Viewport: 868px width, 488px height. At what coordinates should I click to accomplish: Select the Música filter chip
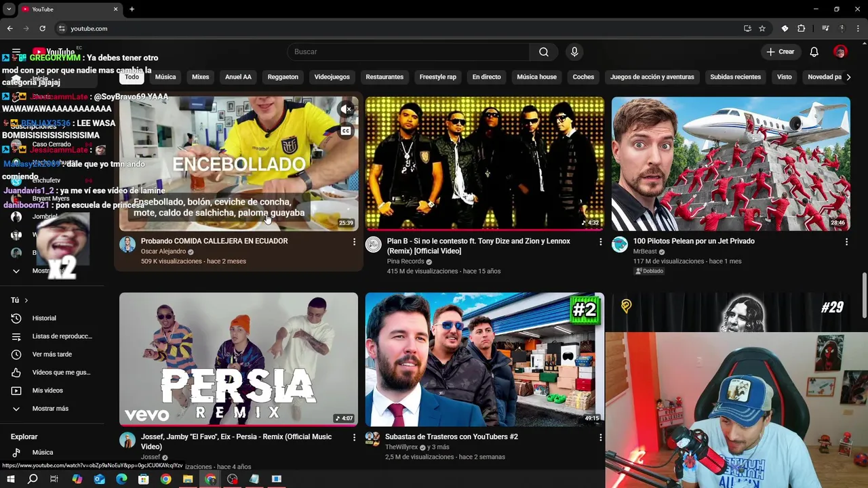165,77
